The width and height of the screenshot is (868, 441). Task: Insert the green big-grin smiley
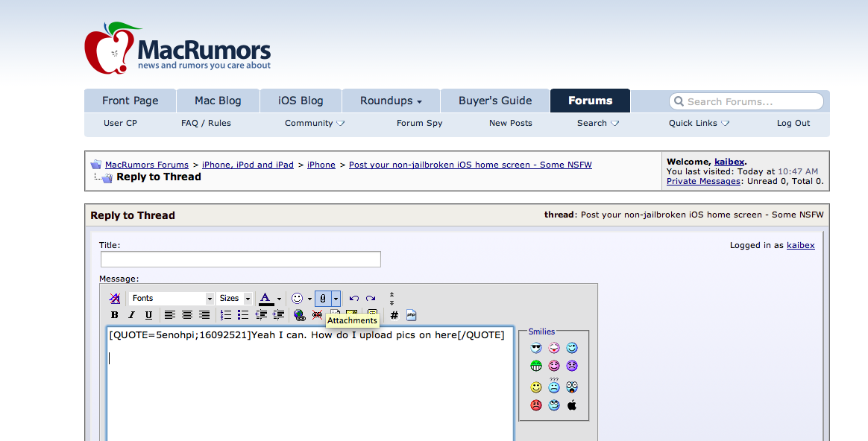[x=536, y=366]
